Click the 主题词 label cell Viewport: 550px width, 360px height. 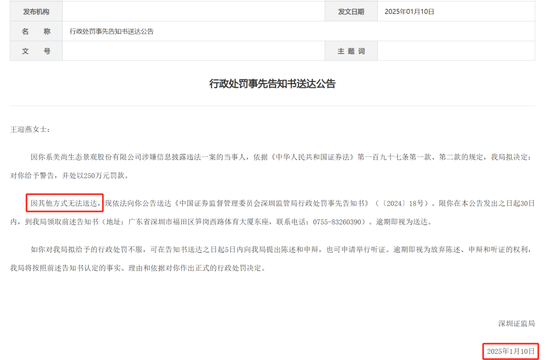coord(351,51)
